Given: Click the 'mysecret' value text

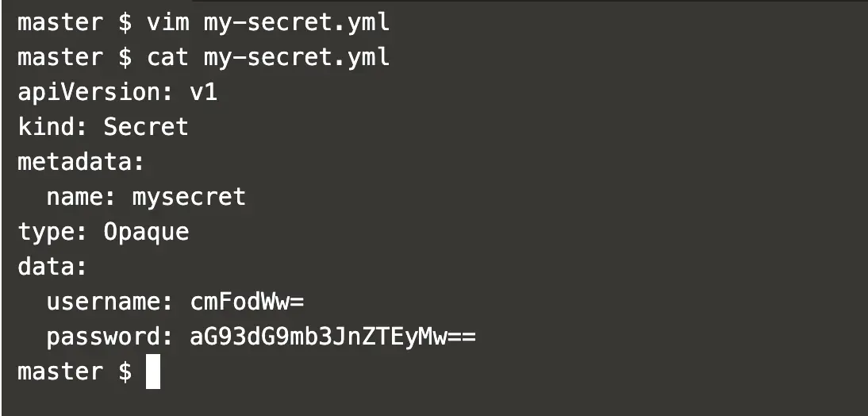Looking at the screenshot, I should (190, 198).
